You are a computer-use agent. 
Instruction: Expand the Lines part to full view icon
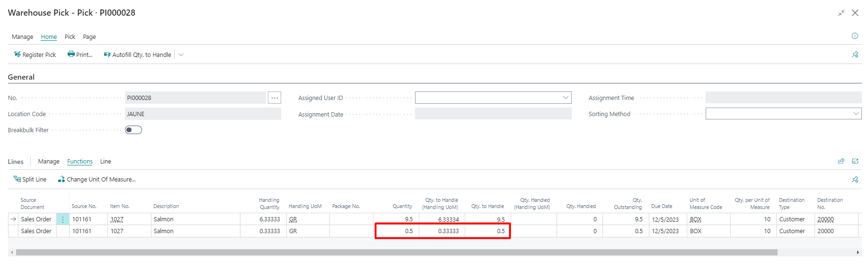[x=855, y=161]
